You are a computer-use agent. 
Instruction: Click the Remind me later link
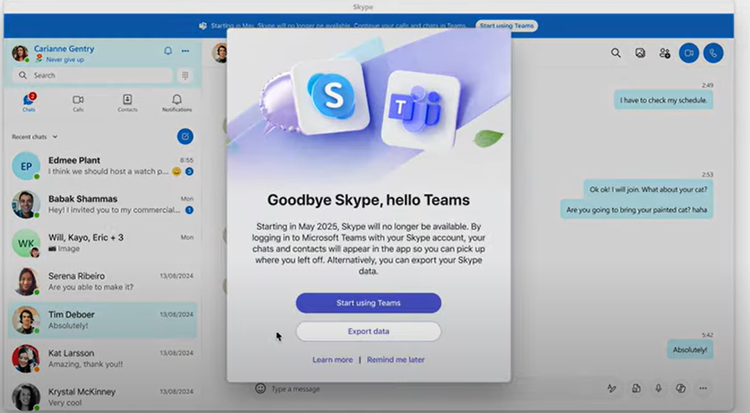point(395,360)
